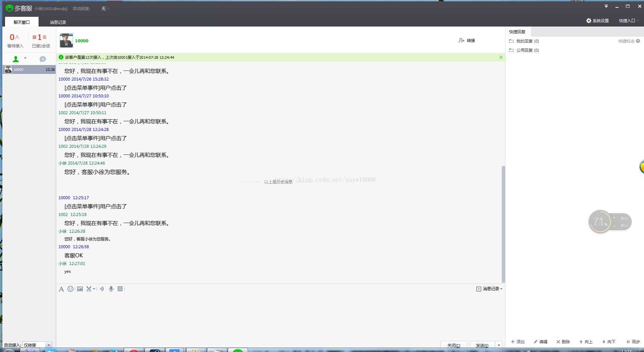Viewport: 644px width, 352px height.
Task: Click the 关闭(C) button
Action: pos(454,345)
